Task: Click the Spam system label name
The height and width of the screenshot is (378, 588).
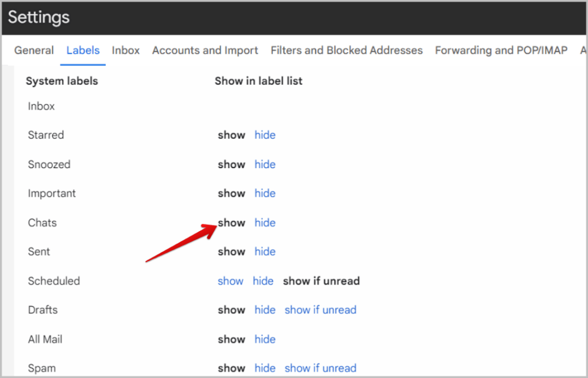Action: point(41,368)
